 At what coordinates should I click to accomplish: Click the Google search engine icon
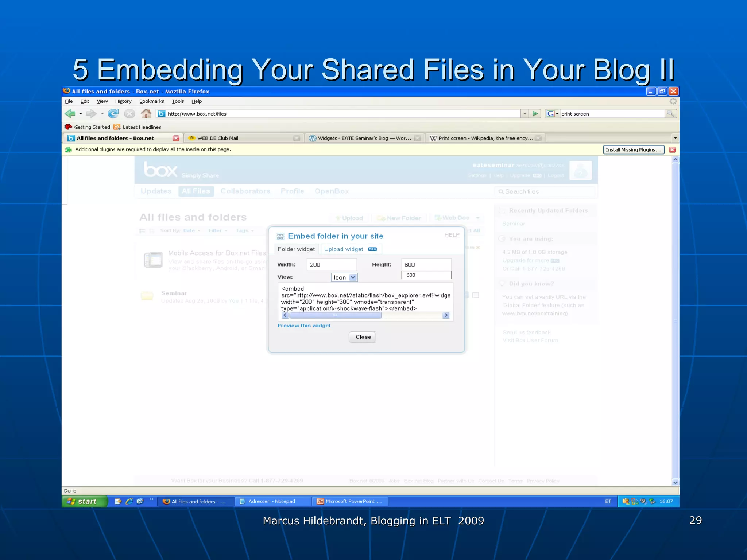tap(550, 114)
